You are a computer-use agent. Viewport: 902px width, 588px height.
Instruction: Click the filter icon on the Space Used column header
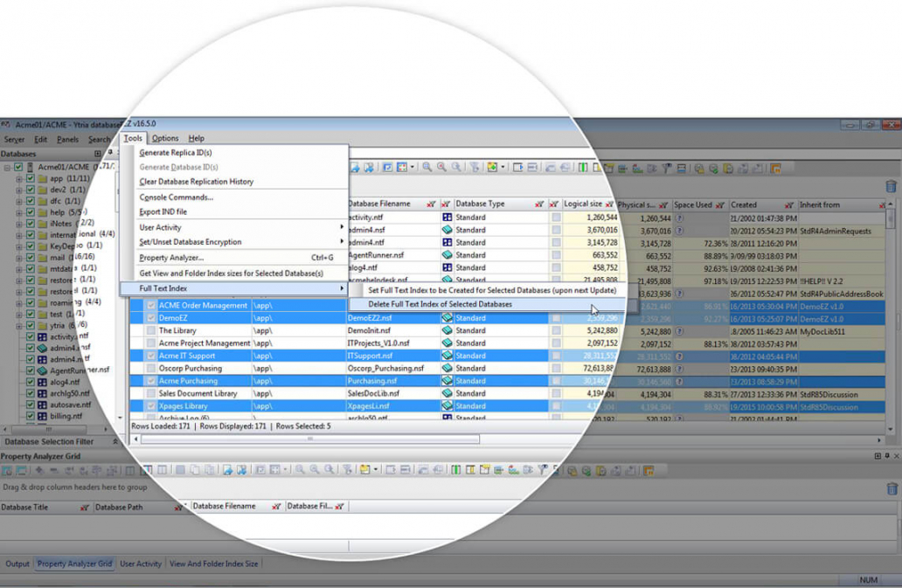tap(719, 205)
